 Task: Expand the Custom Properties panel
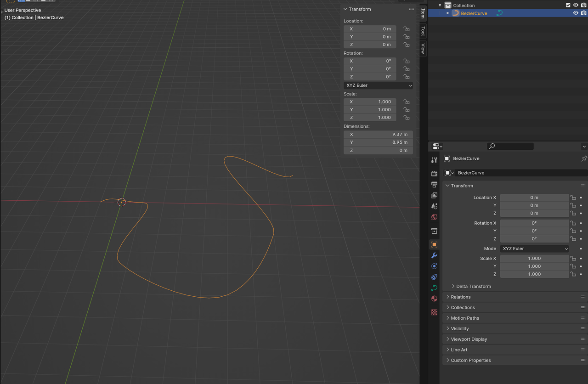448,360
